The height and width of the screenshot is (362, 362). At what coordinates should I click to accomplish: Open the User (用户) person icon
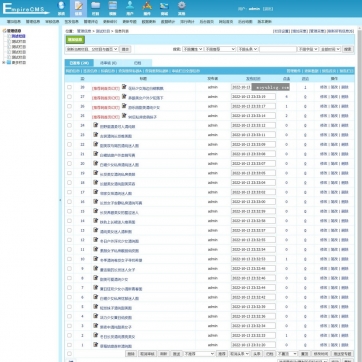[130, 8]
